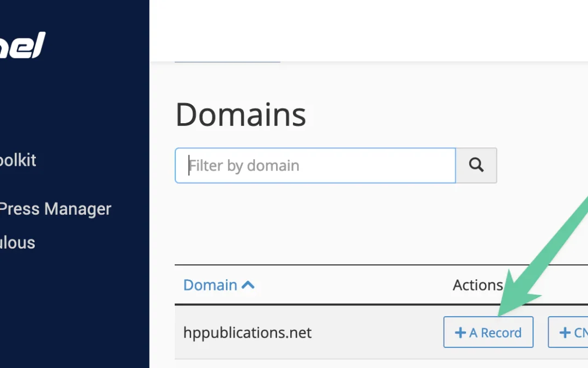Image resolution: width=588 pixels, height=368 pixels.
Task: Click the search magnifying glass icon
Action: 476,165
